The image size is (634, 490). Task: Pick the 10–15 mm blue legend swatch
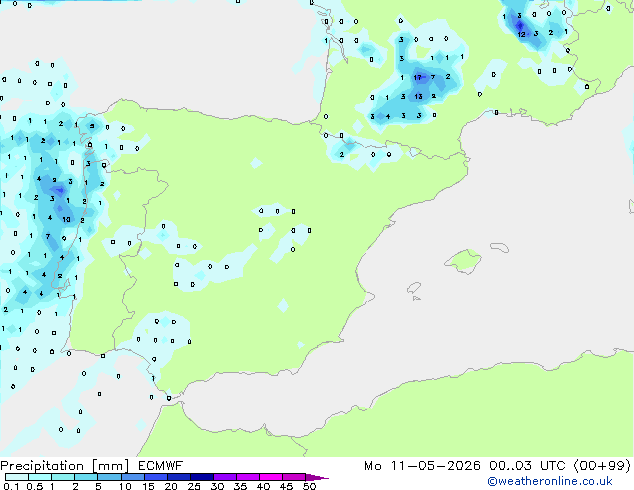(132, 477)
